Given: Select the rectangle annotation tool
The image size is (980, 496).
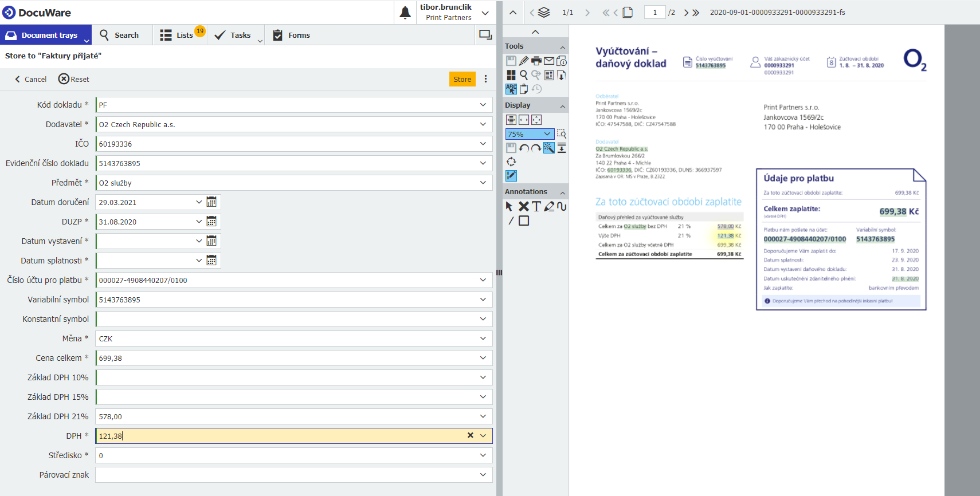Looking at the screenshot, I should [524, 221].
